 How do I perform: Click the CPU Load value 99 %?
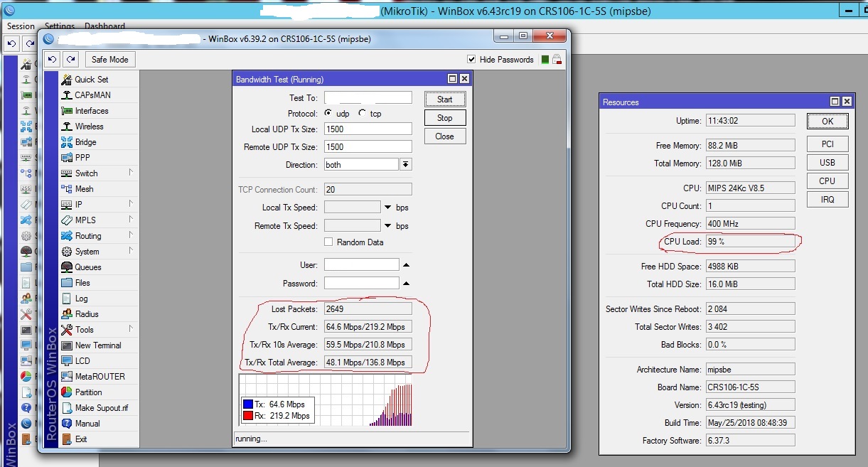pyautogui.click(x=751, y=242)
